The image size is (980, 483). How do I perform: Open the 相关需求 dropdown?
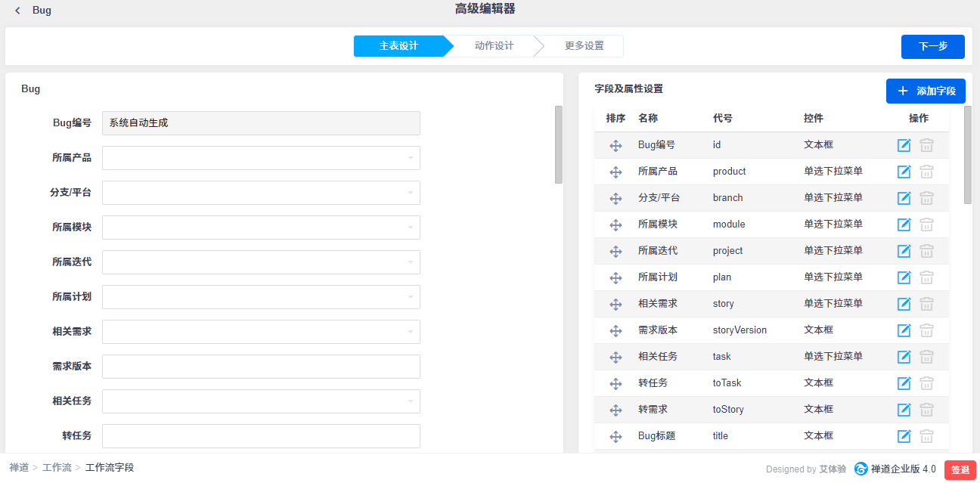tap(261, 332)
